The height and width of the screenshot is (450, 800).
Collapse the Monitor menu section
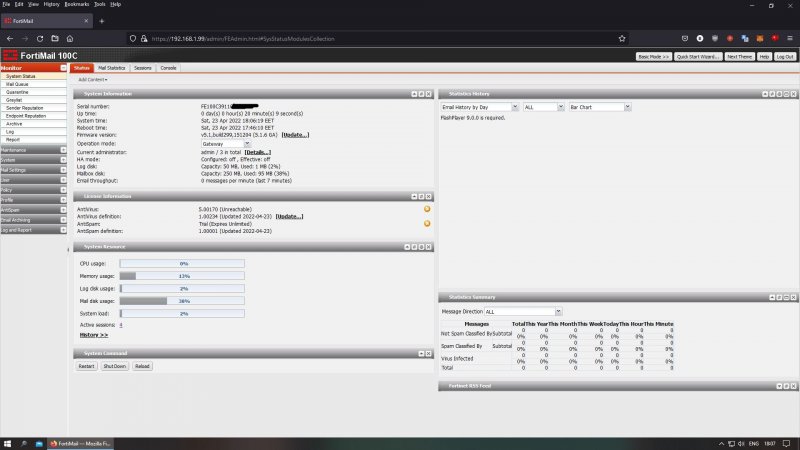(x=63, y=68)
